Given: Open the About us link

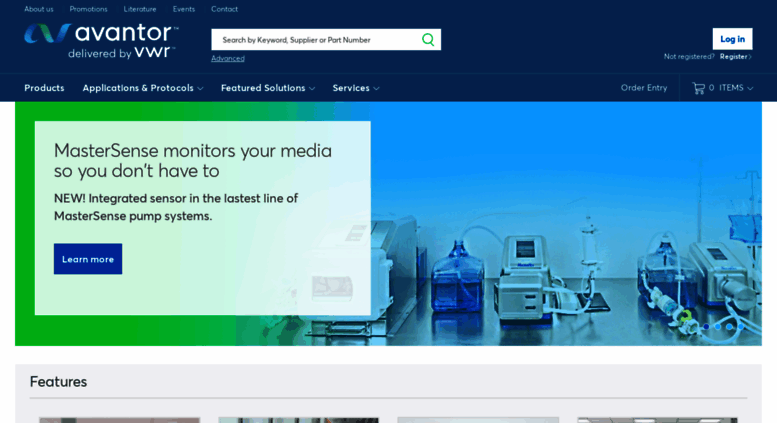Looking at the screenshot, I should [39, 9].
